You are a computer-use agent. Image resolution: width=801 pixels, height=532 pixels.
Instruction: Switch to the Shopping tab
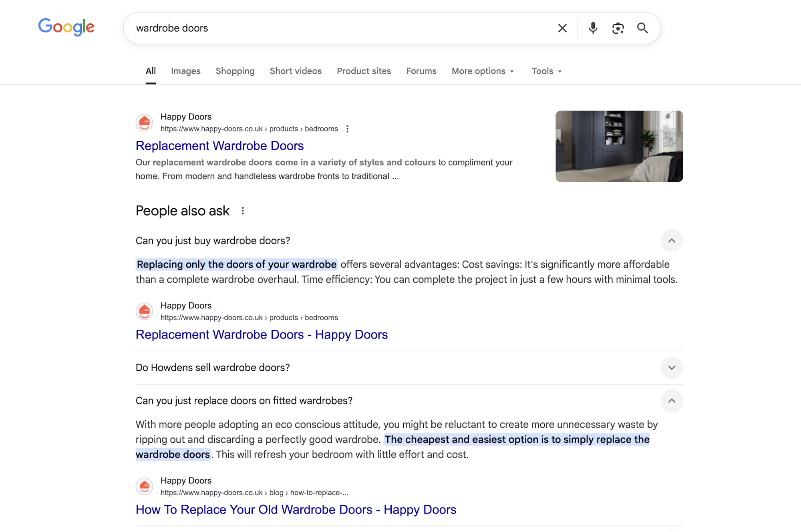pyautogui.click(x=235, y=71)
